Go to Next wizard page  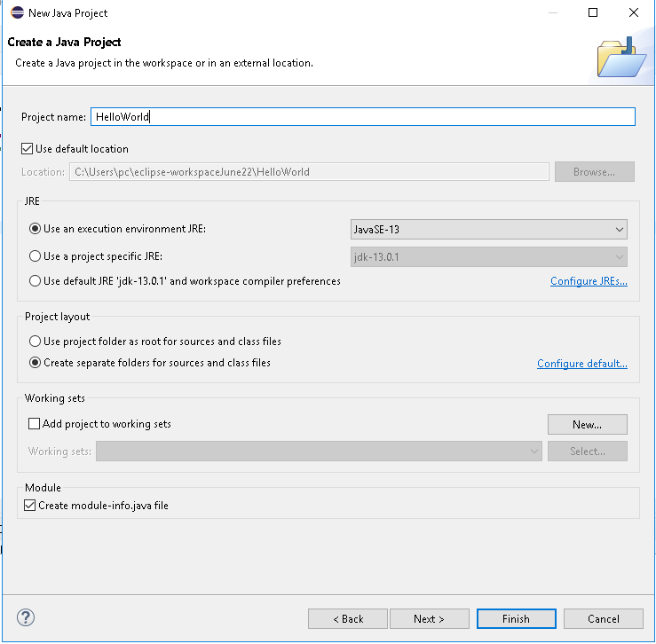pos(430,618)
